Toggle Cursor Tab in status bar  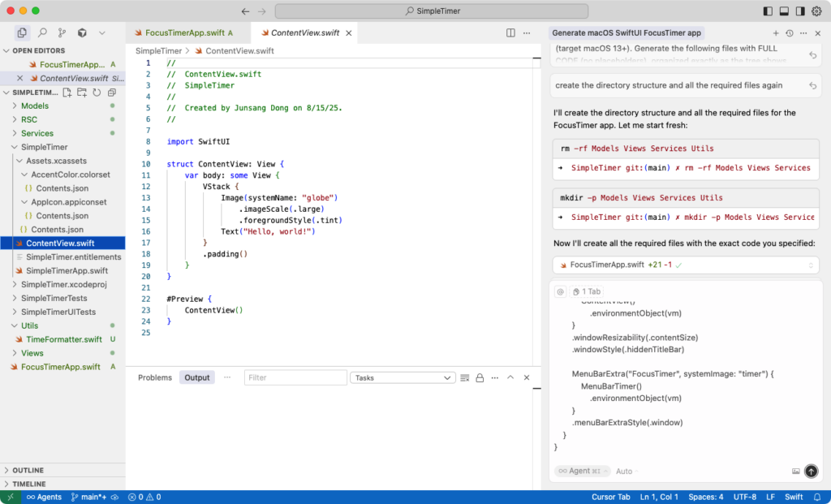[610, 498]
